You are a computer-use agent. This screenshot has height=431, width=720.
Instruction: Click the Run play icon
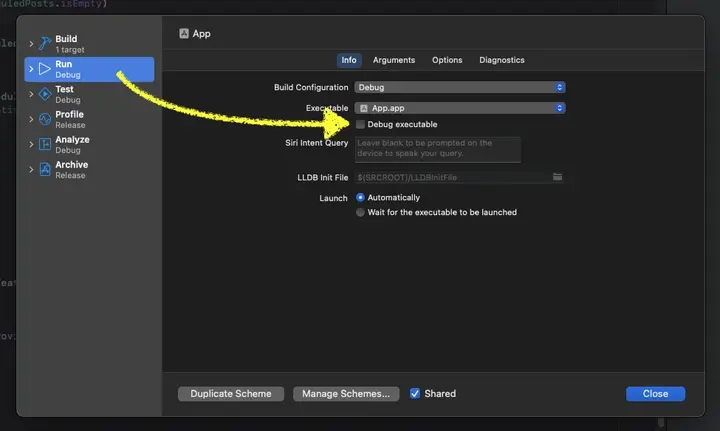(45, 69)
